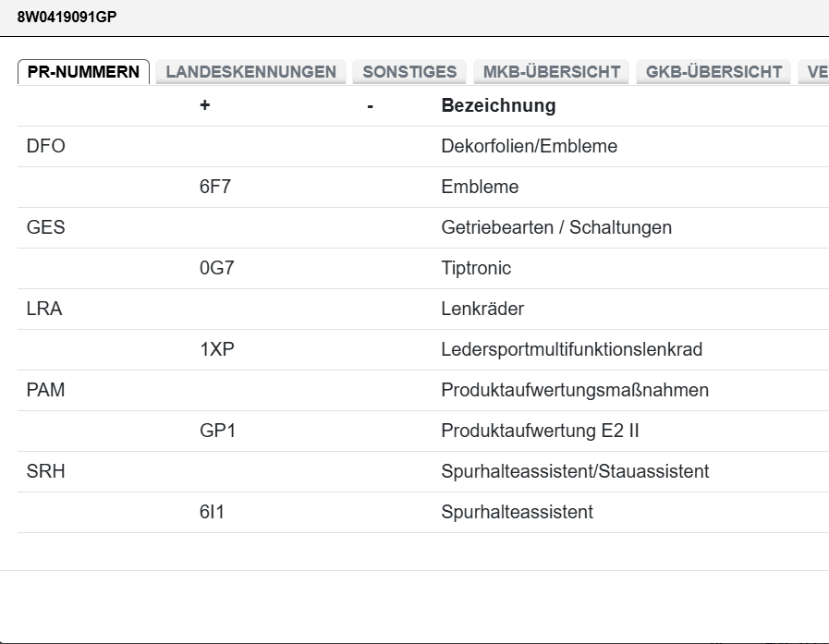Select the 6F7 Embleme entry

[423, 188]
